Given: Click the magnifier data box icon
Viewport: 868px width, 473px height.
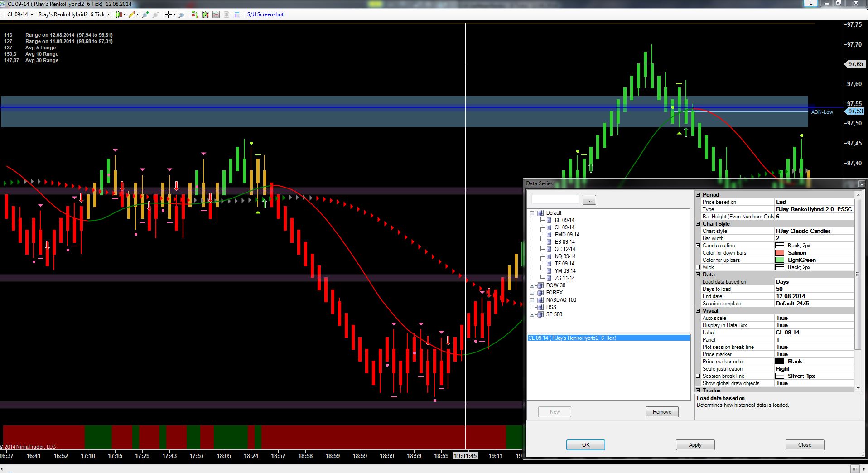Looking at the screenshot, I should coord(182,14).
